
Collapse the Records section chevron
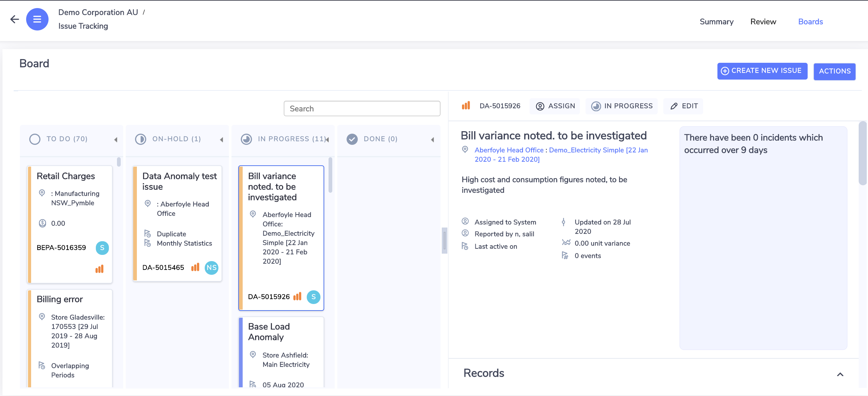tap(840, 374)
